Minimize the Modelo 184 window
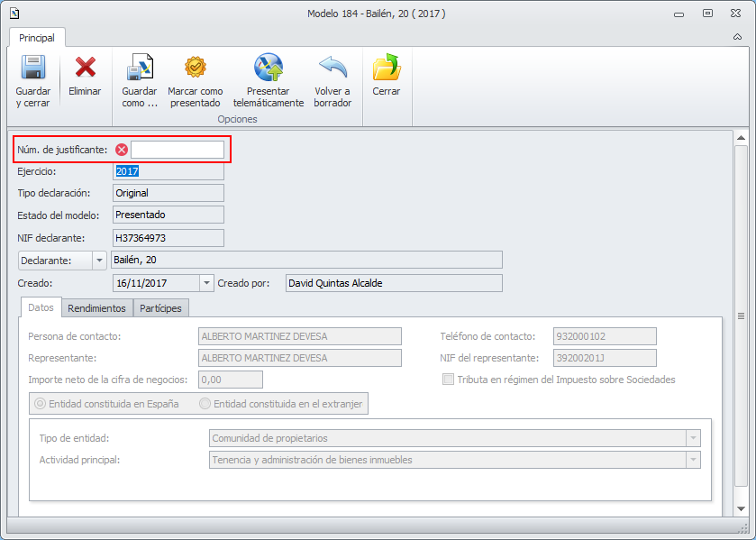756x540 pixels. pyautogui.click(x=679, y=14)
